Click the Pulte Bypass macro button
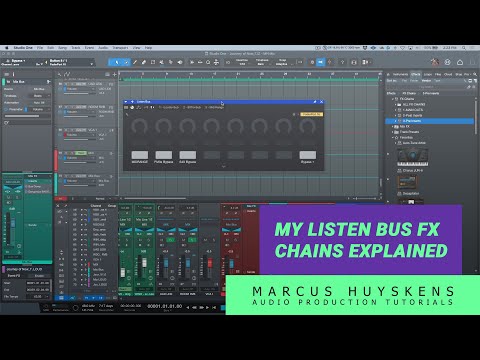 click(163, 155)
